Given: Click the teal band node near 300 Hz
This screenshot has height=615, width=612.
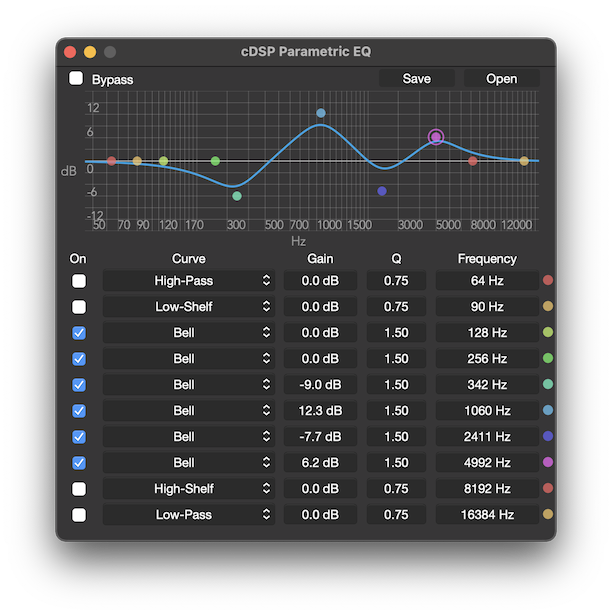Looking at the screenshot, I should pos(237,196).
